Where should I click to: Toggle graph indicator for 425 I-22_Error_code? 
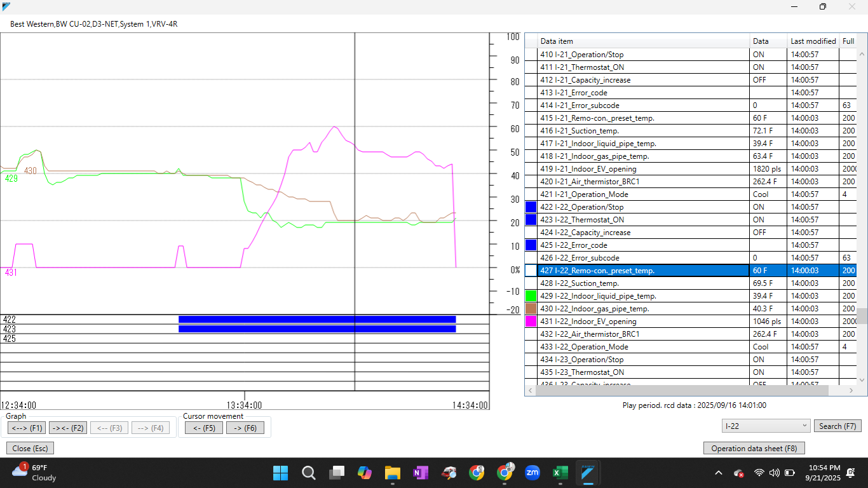tap(531, 245)
